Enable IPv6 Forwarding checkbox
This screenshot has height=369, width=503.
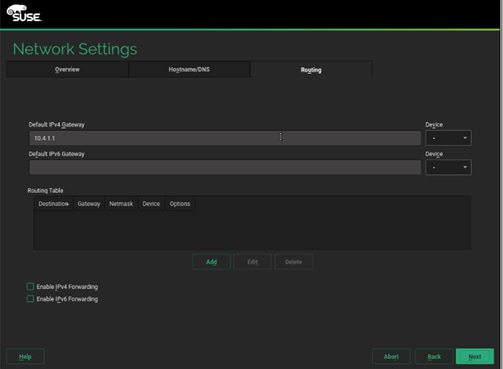(x=30, y=299)
